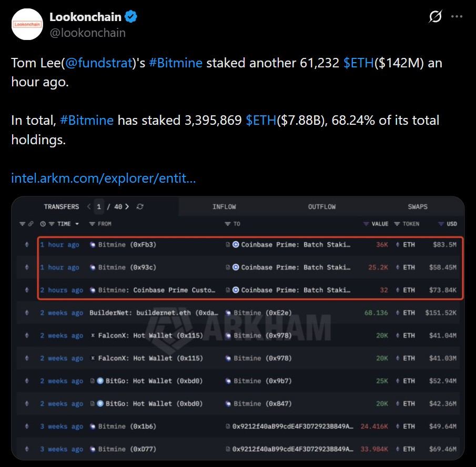Click the refresh icon beside page navigation

[139, 207]
